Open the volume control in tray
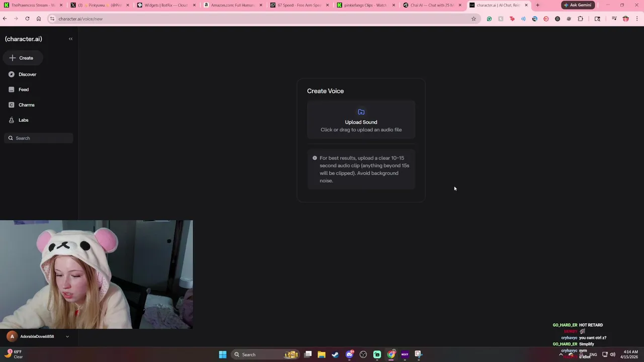 tap(612, 354)
